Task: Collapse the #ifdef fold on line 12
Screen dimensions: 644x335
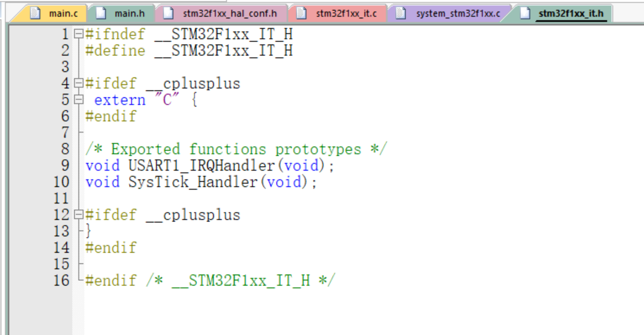Action: pos(78,214)
